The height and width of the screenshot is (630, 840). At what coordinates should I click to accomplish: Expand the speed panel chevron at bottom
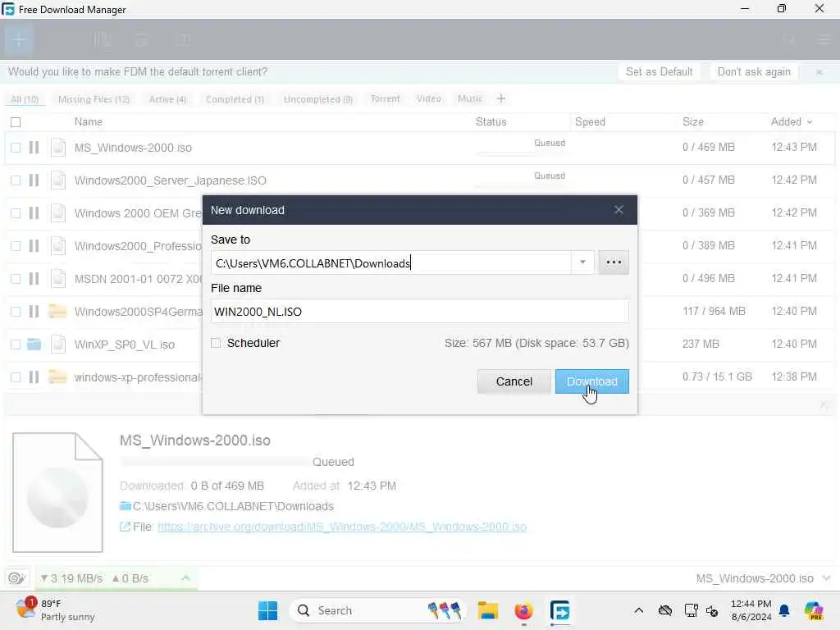(x=185, y=578)
